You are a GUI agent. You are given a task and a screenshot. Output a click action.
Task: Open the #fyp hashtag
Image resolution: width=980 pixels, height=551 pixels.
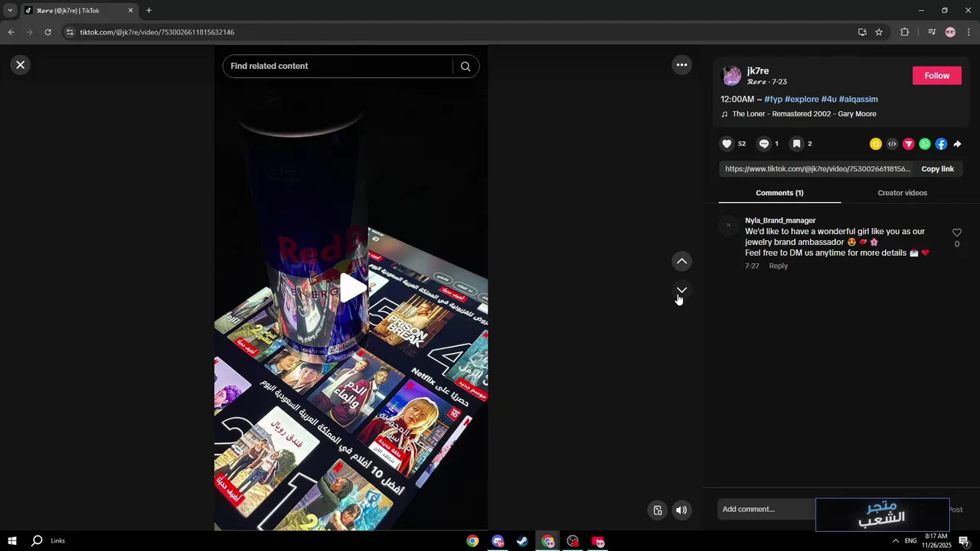773,99
